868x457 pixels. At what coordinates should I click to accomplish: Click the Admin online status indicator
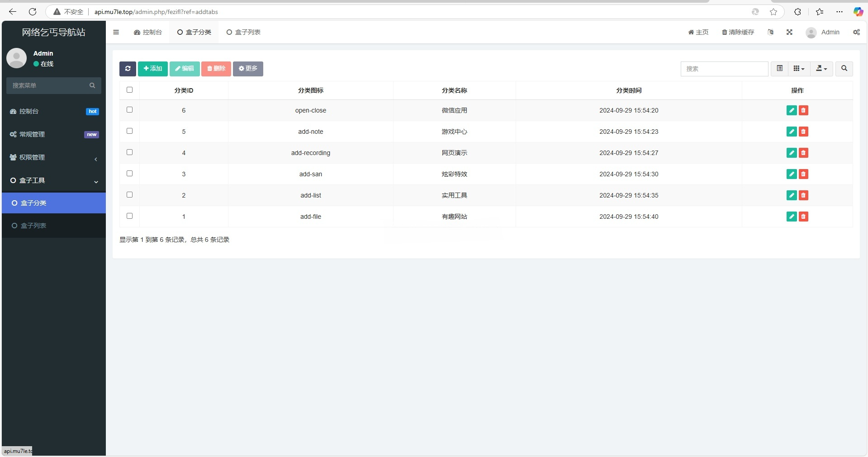coord(44,64)
